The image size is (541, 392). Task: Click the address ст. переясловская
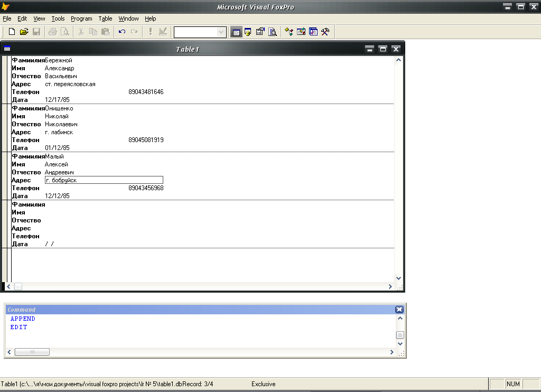[70, 84]
